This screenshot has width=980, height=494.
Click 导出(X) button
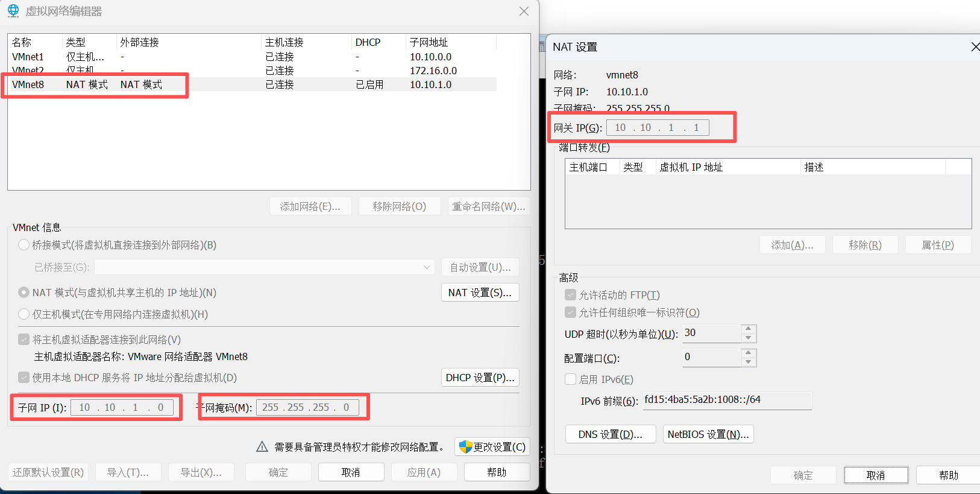click(x=201, y=472)
